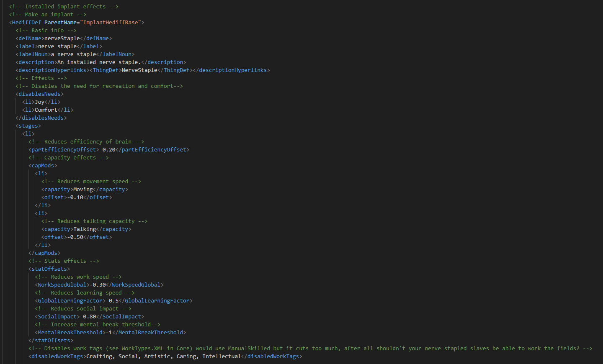Screen dimensions: 603x364
Task: Click description 'An installed nerve staple.'
Action: tap(99, 62)
